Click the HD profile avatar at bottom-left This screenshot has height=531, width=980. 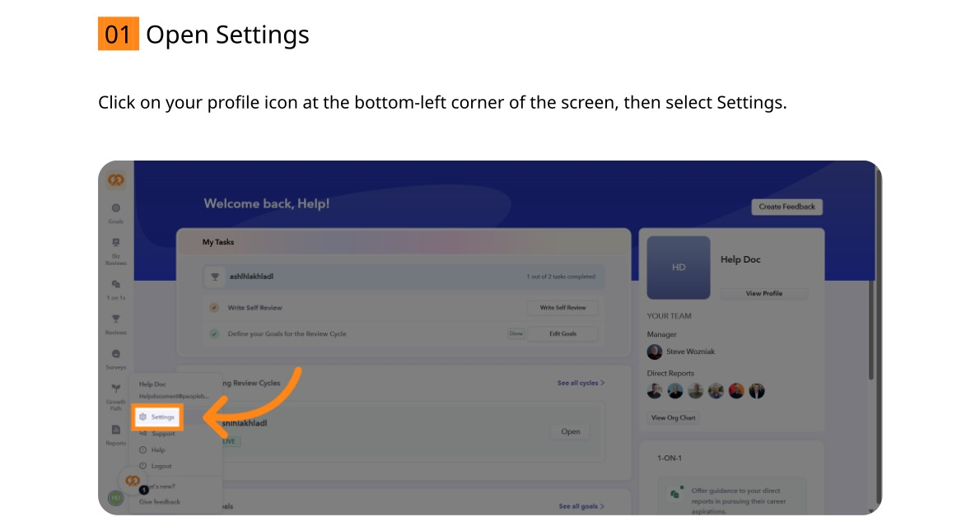(x=115, y=498)
